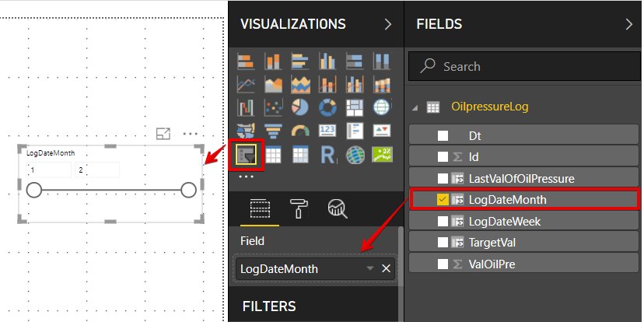Image resolution: width=644 pixels, height=322 pixels.
Task: Click the slicer's left slider handle
Action: click(x=34, y=191)
